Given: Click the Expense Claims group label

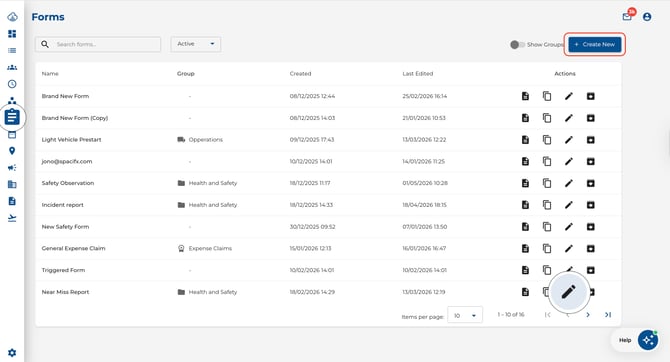Looking at the screenshot, I should click(x=210, y=248).
